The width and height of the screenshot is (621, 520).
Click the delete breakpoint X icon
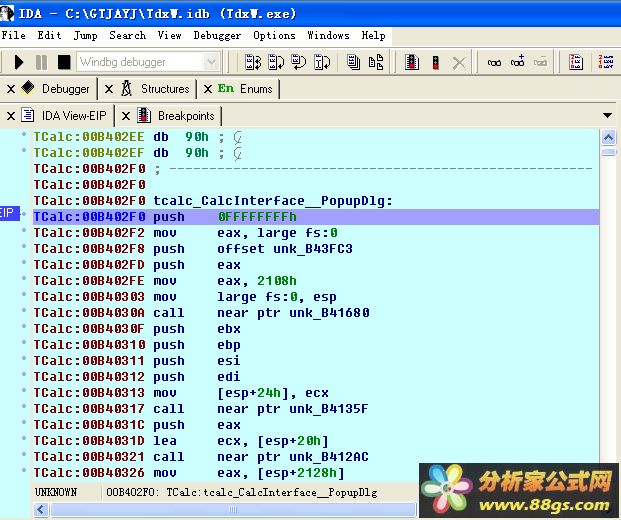459,63
